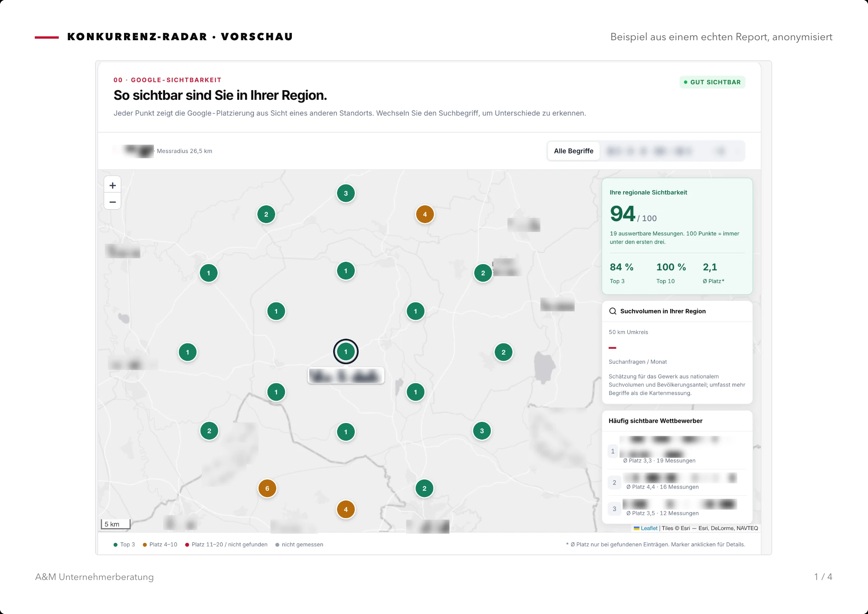Click the 5 km map scale bar

(116, 524)
